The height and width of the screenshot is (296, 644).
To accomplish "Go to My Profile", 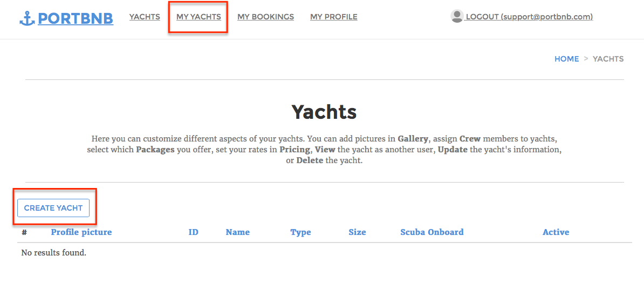I will click(333, 17).
